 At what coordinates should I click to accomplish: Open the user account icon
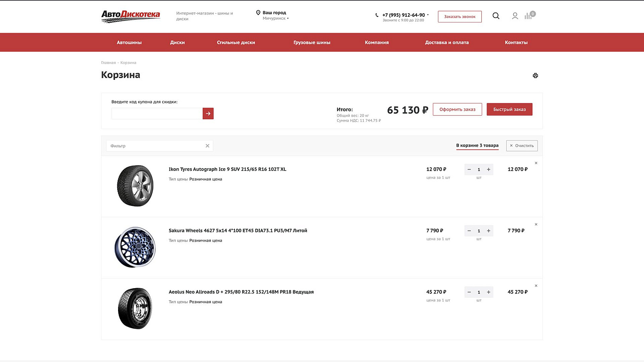click(x=515, y=16)
